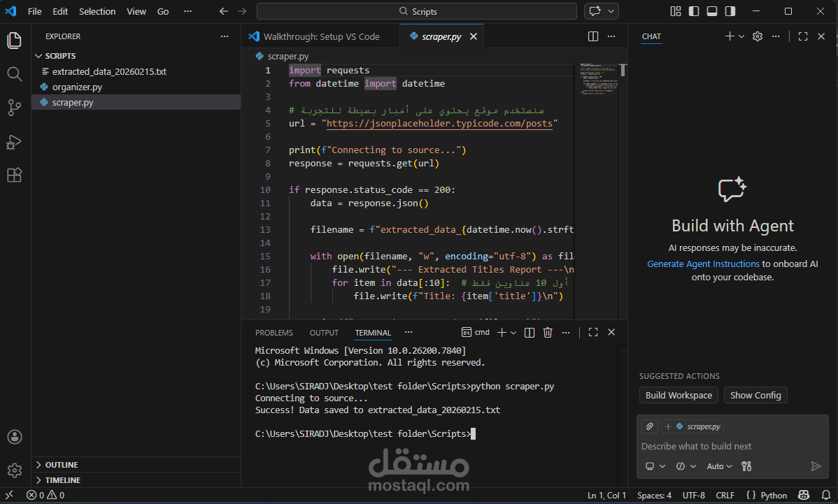Open the File menu
Screen dimensions: 838x504
pyautogui.click(x=35, y=11)
